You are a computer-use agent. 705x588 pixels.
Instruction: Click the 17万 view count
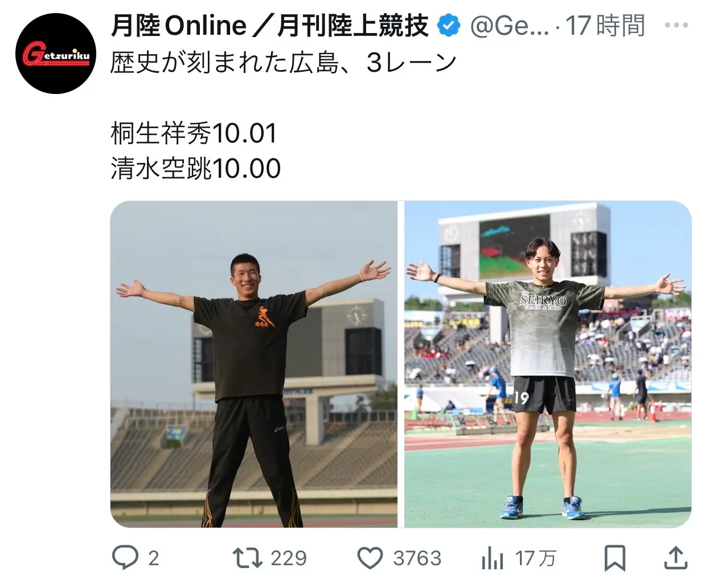535,558
